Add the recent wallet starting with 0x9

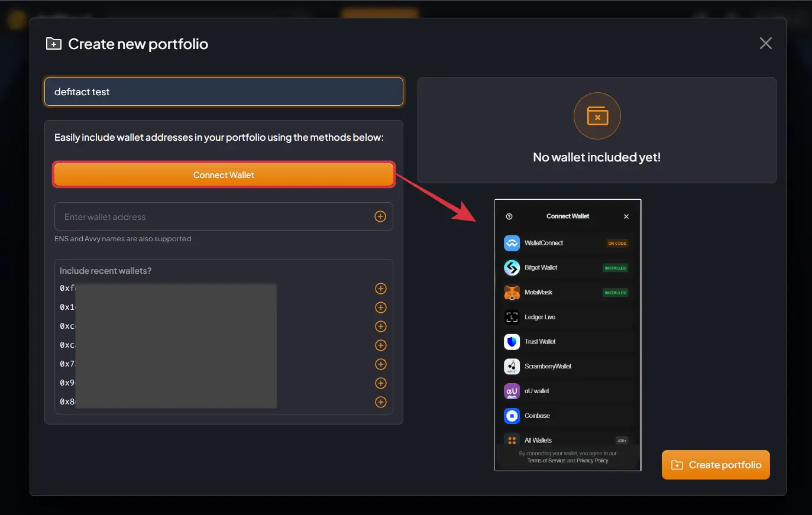381,383
